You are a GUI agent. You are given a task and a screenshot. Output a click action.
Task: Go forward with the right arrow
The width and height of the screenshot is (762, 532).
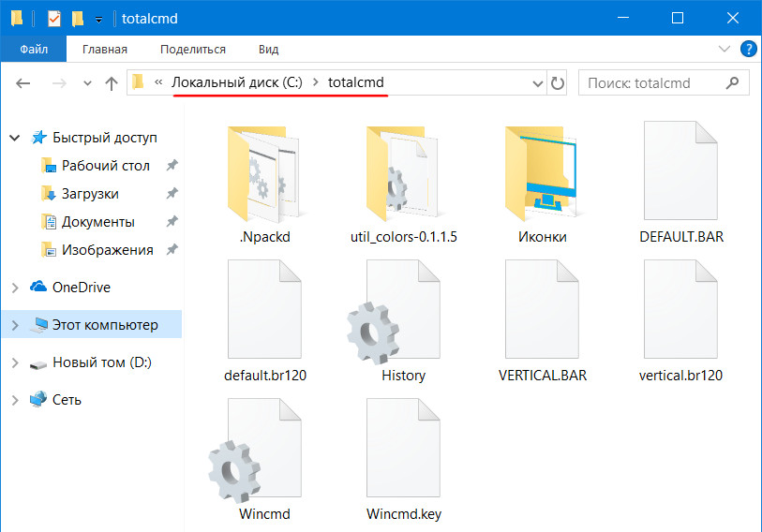click(x=59, y=83)
